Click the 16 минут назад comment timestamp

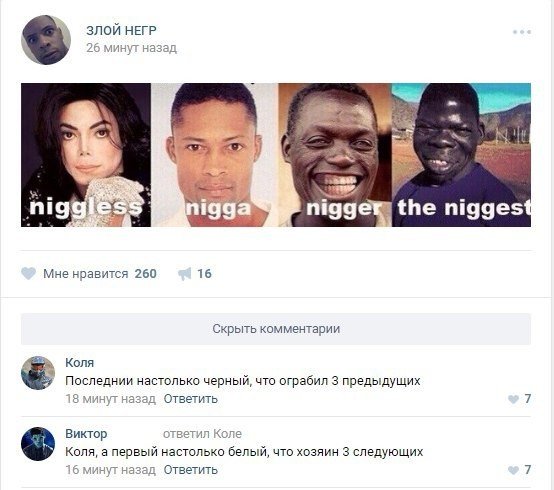111,470
